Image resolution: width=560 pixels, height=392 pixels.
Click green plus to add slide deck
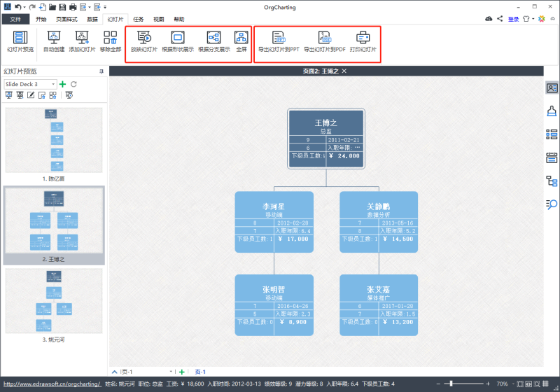pyautogui.click(x=63, y=84)
